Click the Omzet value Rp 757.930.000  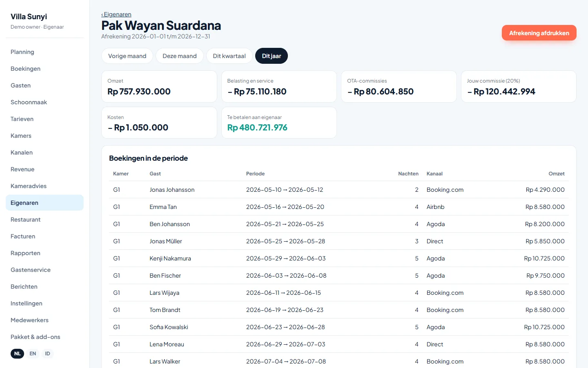pyautogui.click(x=139, y=92)
